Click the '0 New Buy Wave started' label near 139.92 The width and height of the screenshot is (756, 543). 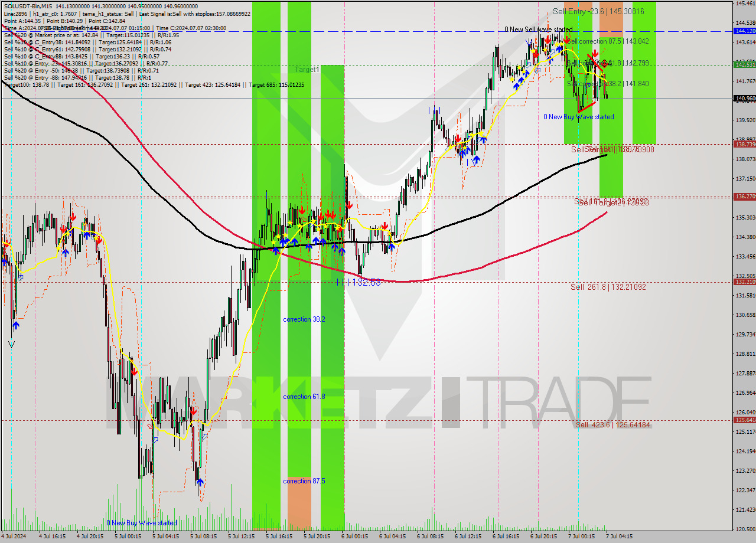coord(579,117)
